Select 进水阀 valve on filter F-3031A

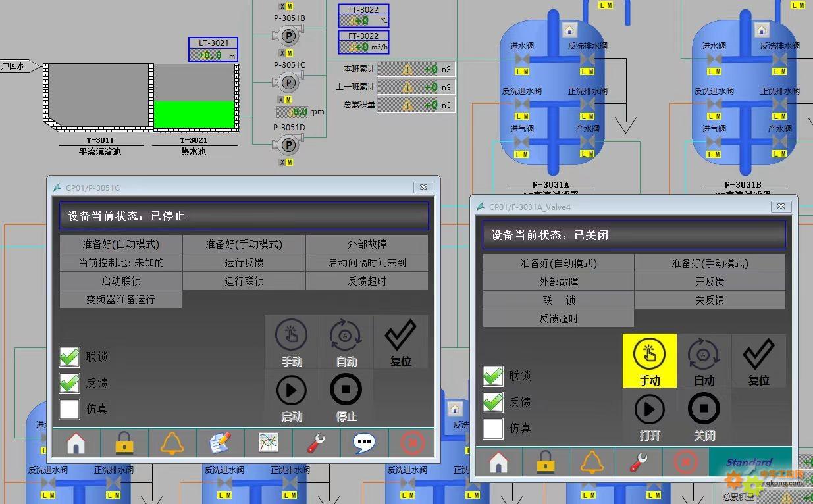[522, 59]
